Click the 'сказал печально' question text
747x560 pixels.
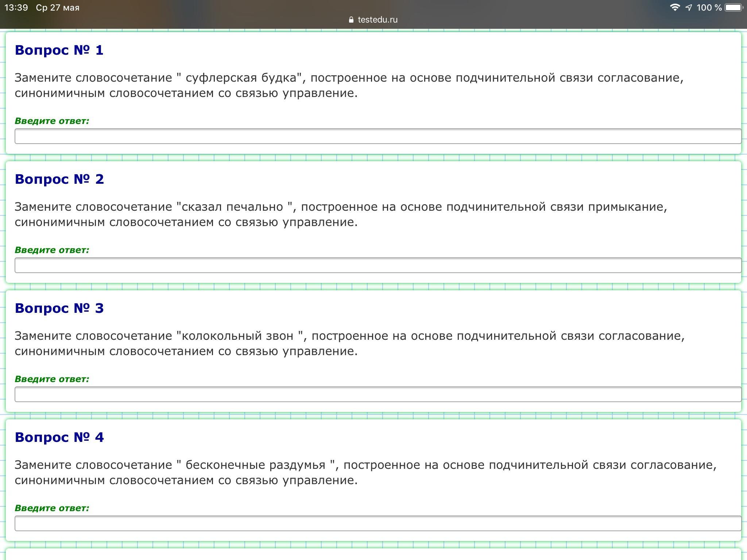(x=232, y=207)
